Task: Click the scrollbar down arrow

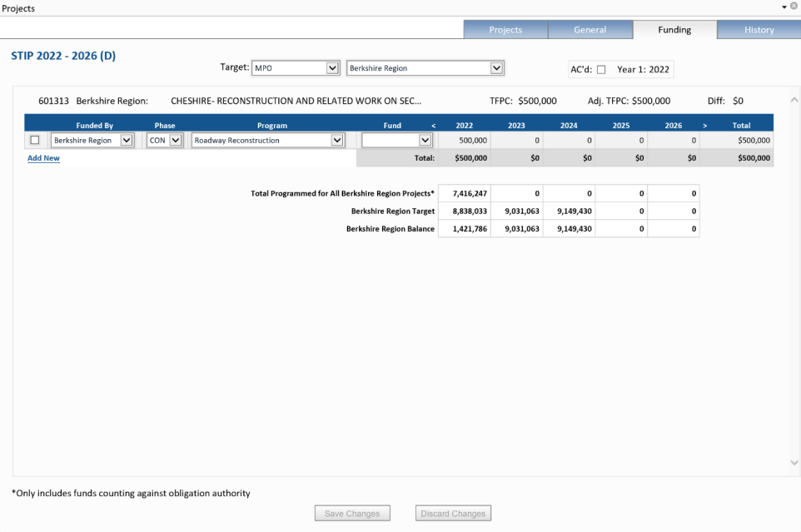Action: point(794,462)
